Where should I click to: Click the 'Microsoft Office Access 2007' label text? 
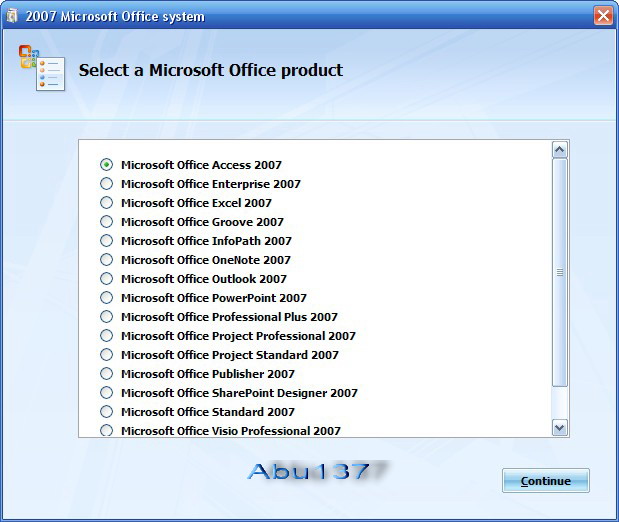[x=201, y=165]
